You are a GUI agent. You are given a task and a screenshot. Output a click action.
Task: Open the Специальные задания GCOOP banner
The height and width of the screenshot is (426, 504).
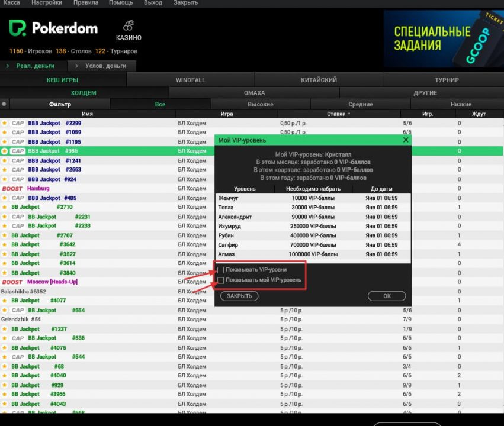tap(443, 39)
